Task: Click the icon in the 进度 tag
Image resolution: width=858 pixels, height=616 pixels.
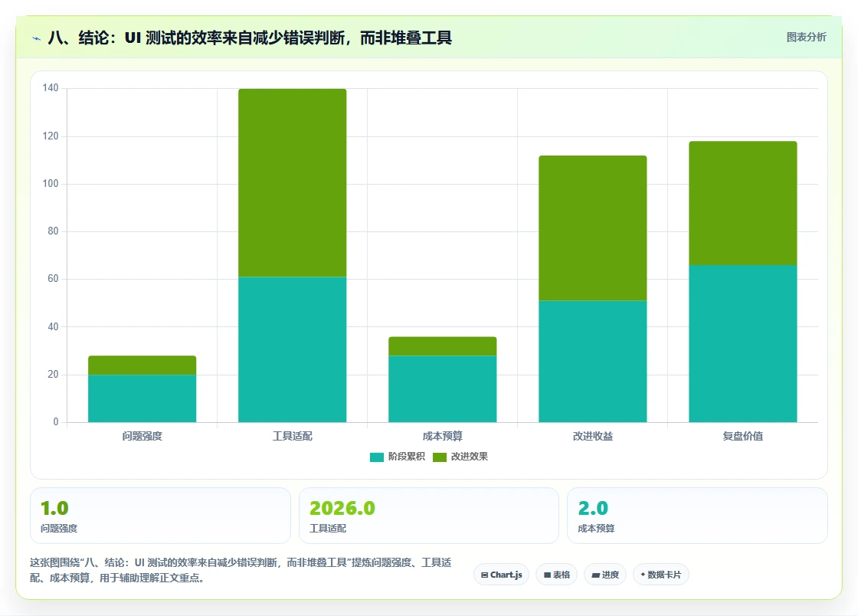Action: [596, 575]
